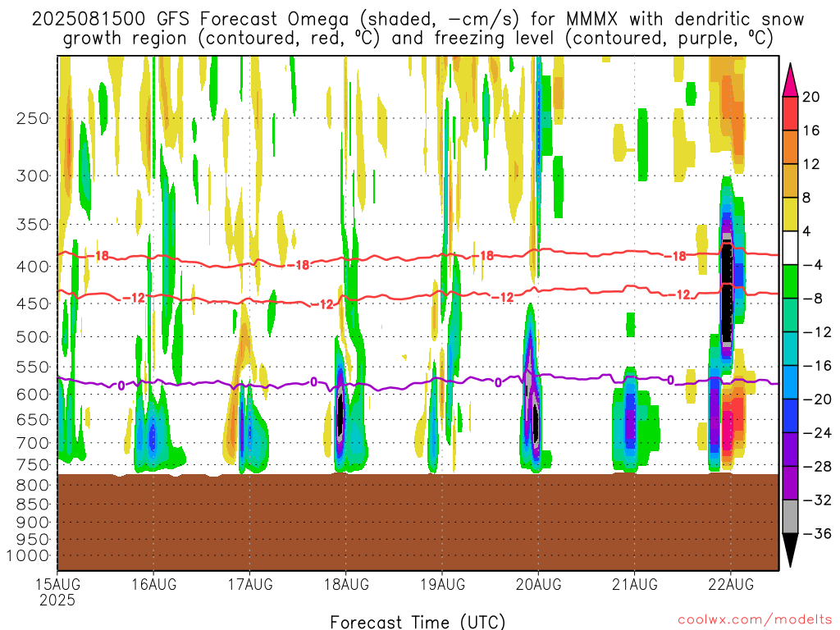Click the 15AUG 2025 start date label
This screenshot has width=840, height=630.
pos(57,591)
